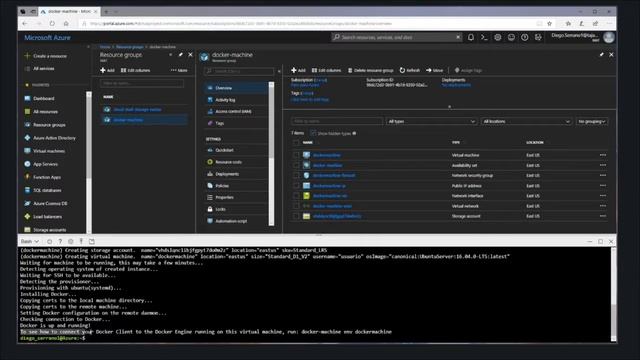Open Cloud Shell help icon
The image size is (640, 360).
click(x=60, y=241)
